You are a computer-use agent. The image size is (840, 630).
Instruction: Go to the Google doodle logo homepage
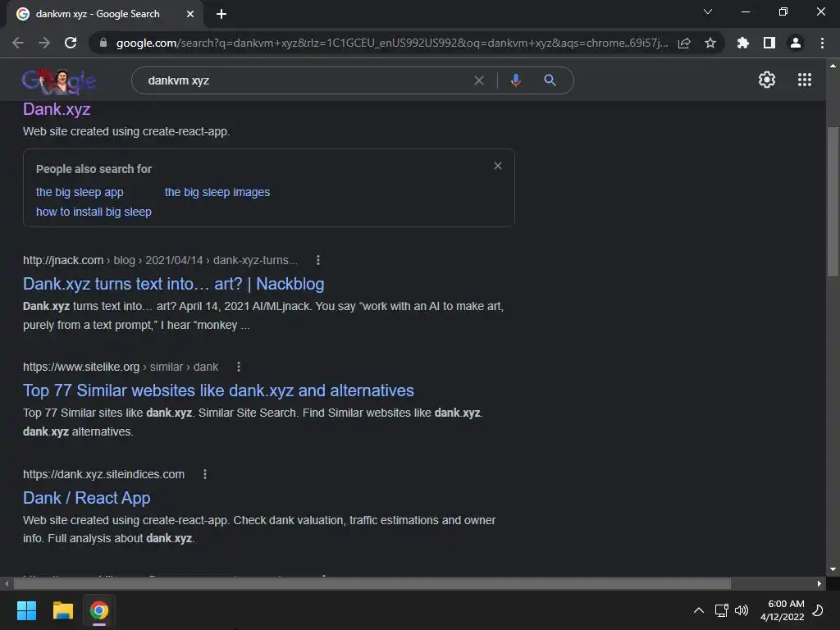point(59,81)
